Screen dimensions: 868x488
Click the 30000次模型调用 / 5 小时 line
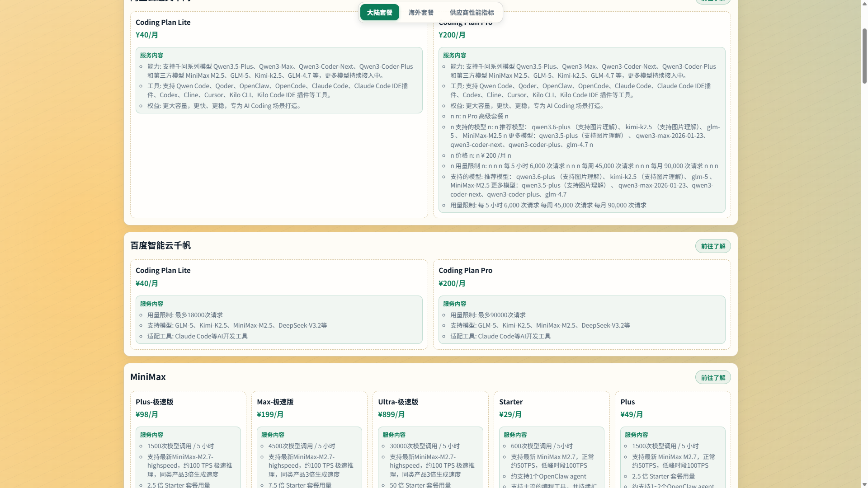tap(425, 446)
